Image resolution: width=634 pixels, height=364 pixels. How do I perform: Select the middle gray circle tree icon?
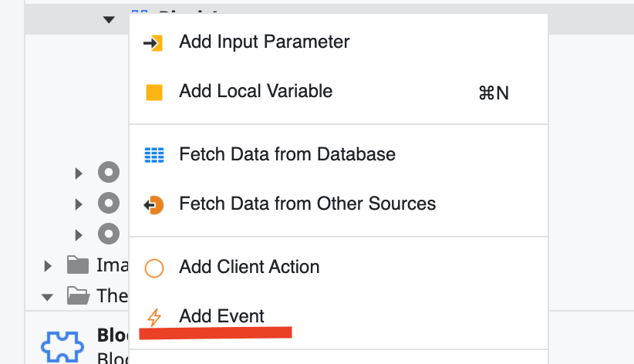click(x=109, y=203)
